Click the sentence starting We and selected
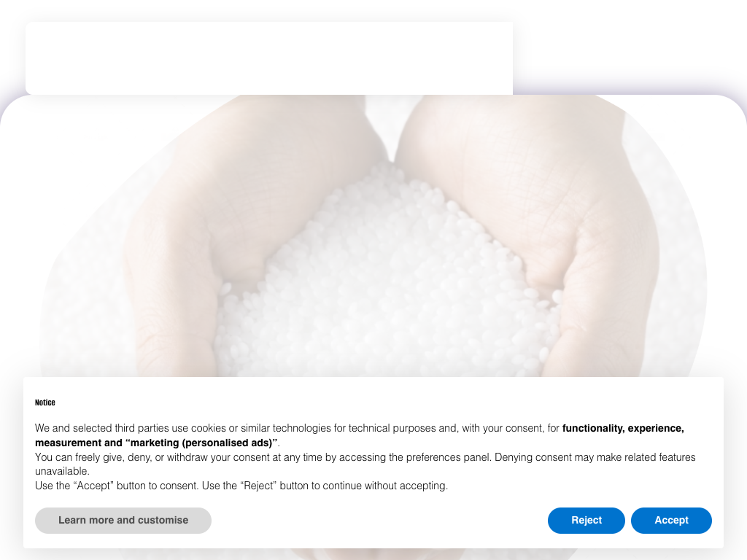Screen dimensions: 747x560 [297, 428]
